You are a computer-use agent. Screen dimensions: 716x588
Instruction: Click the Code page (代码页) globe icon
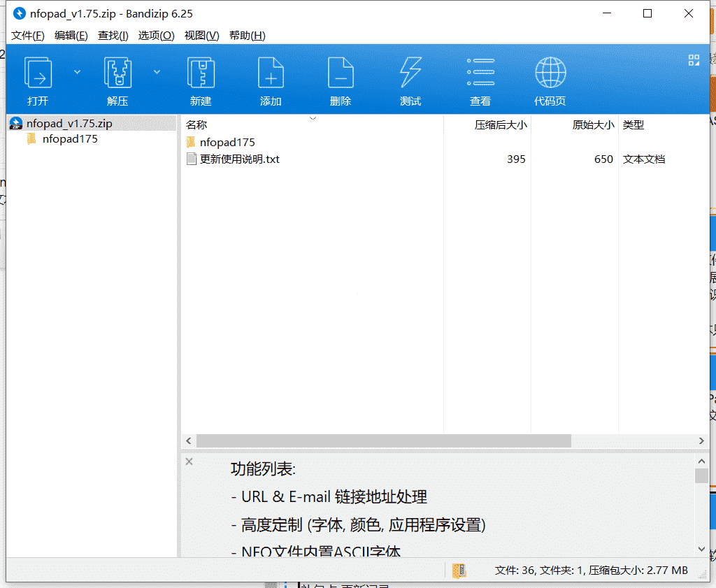tap(550, 73)
